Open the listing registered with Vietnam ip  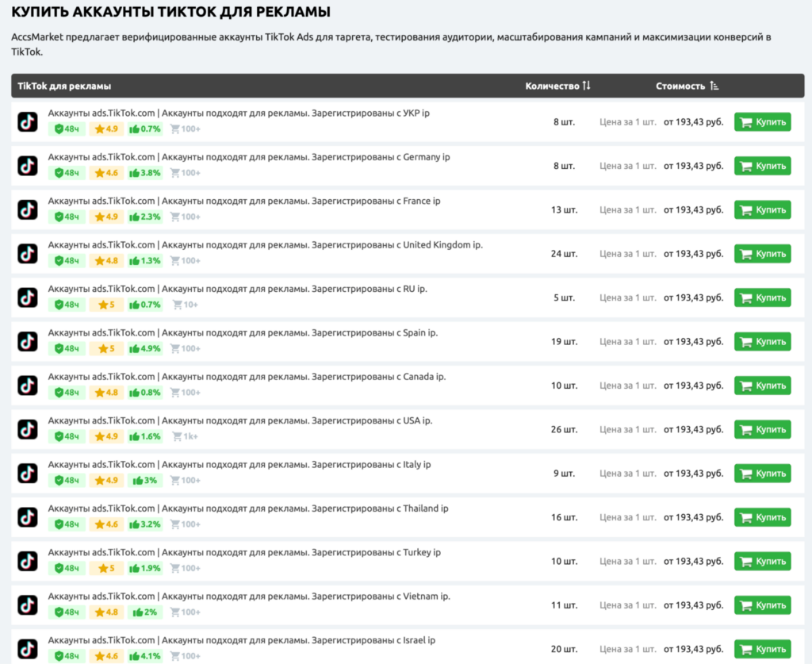tap(249, 596)
